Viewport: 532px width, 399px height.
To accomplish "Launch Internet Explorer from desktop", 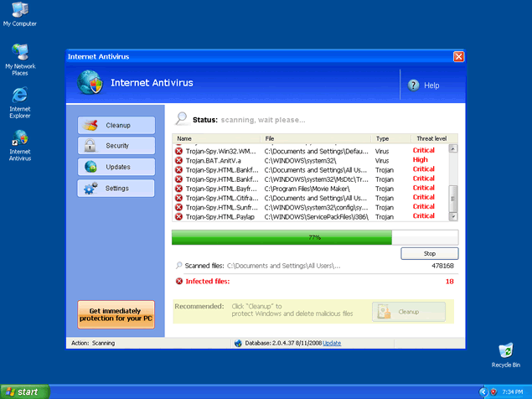I will click(x=19, y=95).
